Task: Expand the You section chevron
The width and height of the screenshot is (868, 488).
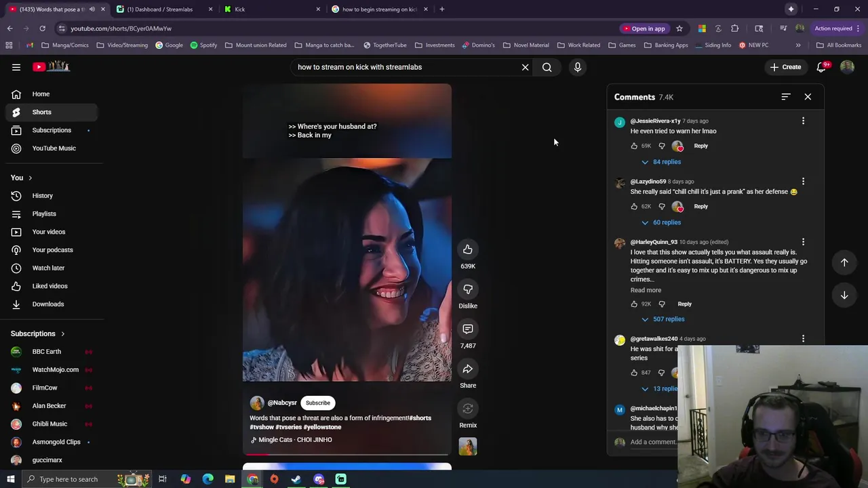Action: point(30,178)
